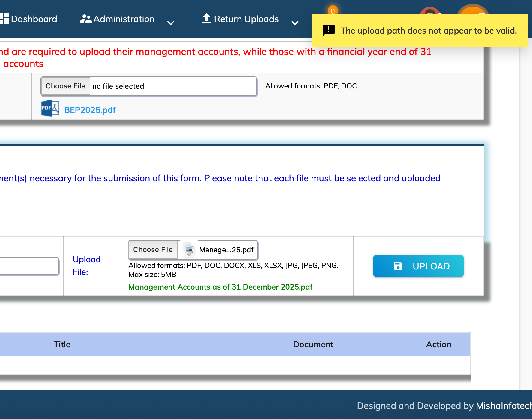Image resolution: width=532 pixels, height=419 pixels.
Task: Click the selected file's PDF thumbnail icon
Action: (x=189, y=250)
